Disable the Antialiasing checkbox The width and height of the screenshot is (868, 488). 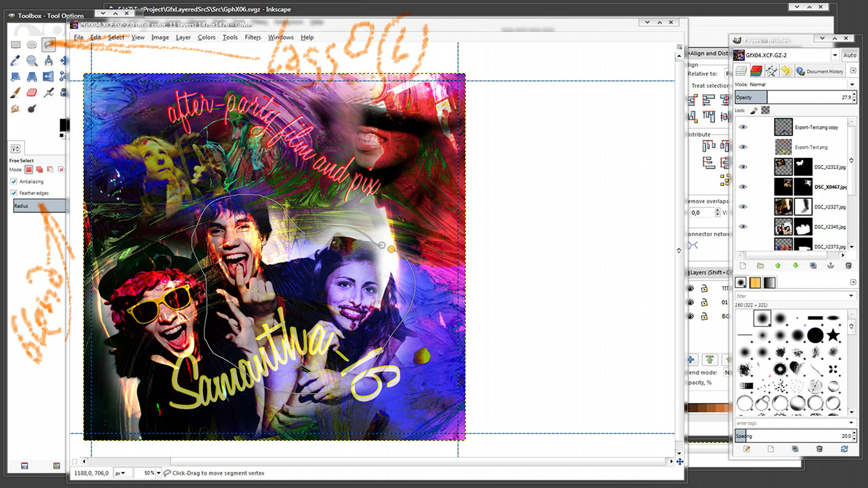pyautogui.click(x=13, y=182)
